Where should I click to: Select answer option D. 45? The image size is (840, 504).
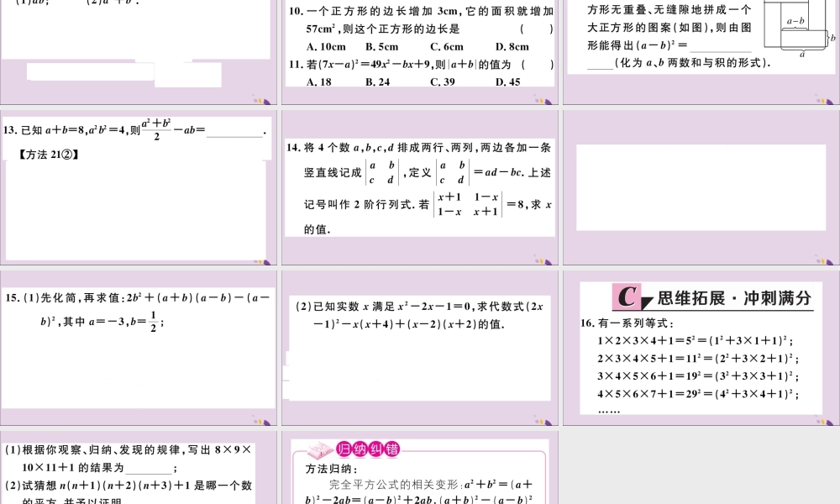508,82
